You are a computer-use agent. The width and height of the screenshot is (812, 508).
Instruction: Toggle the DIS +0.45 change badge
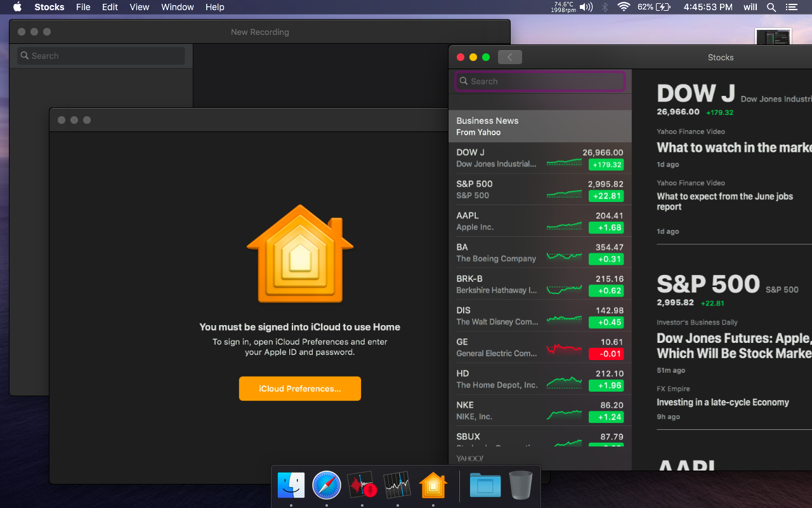606,322
